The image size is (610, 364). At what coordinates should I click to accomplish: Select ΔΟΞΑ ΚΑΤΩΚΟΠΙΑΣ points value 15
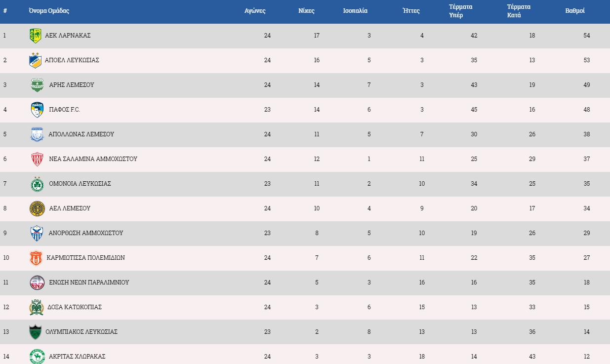tap(586, 307)
